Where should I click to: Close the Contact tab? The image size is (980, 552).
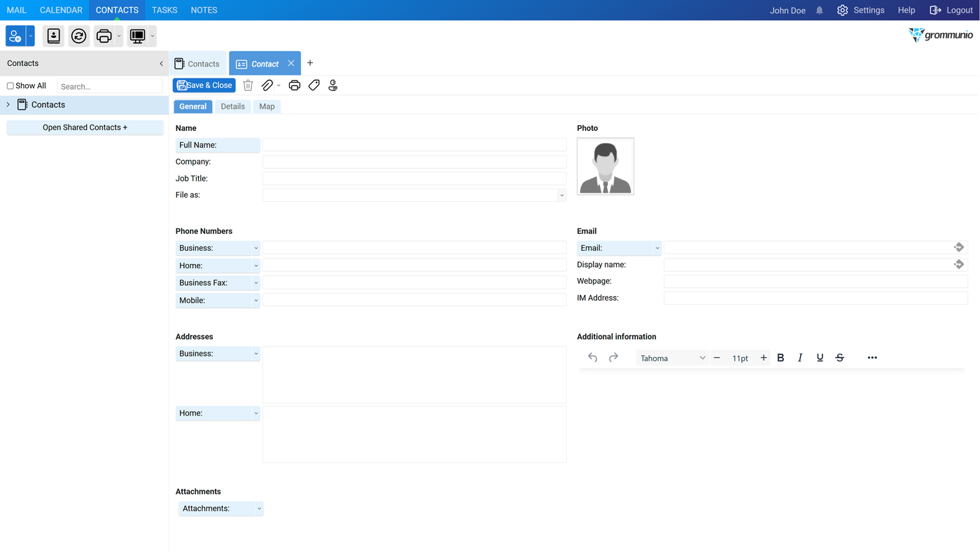pos(291,63)
